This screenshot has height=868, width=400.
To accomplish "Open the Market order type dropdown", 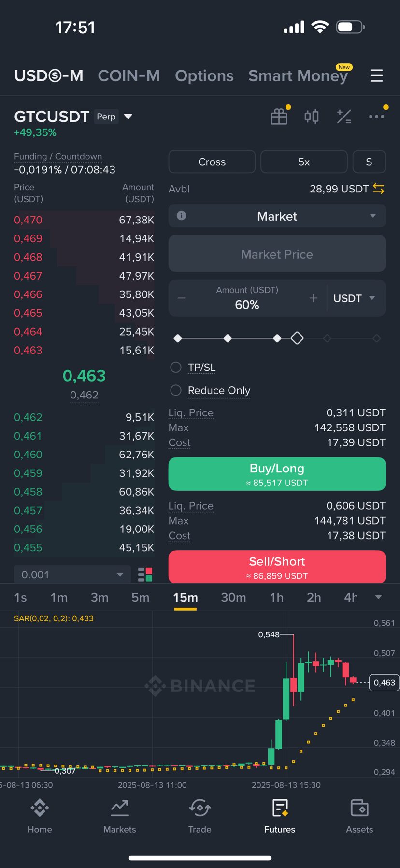I will click(277, 216).
